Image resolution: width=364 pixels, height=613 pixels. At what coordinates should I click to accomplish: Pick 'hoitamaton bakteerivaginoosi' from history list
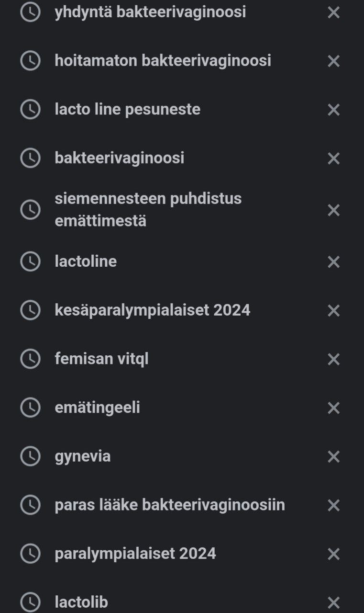(x=163, y=61)
